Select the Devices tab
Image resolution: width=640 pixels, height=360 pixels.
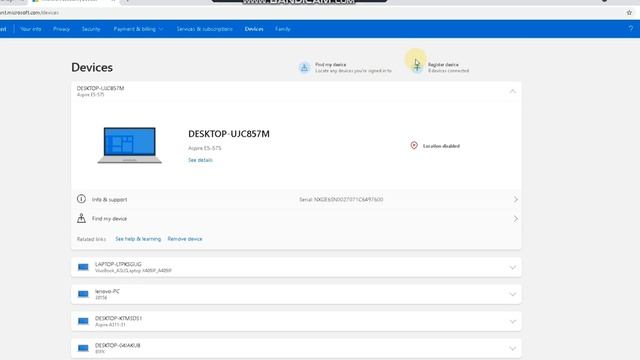click(x=254, y=29)
